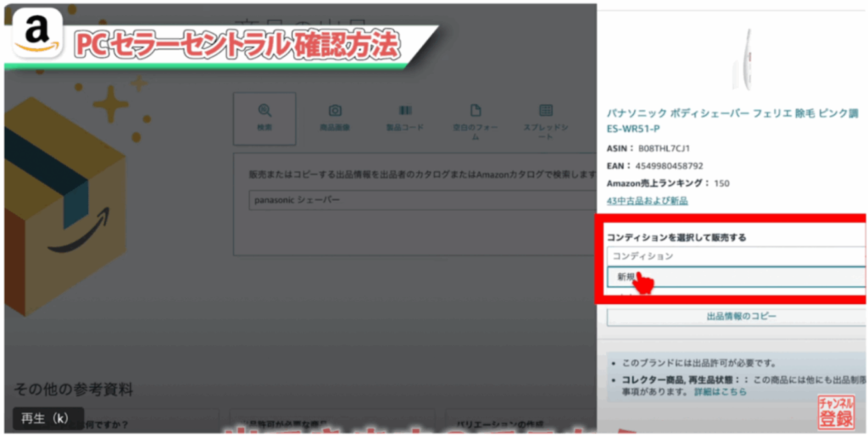
Task: Open the 43中古品および新品 link
Action: point(648,201)
